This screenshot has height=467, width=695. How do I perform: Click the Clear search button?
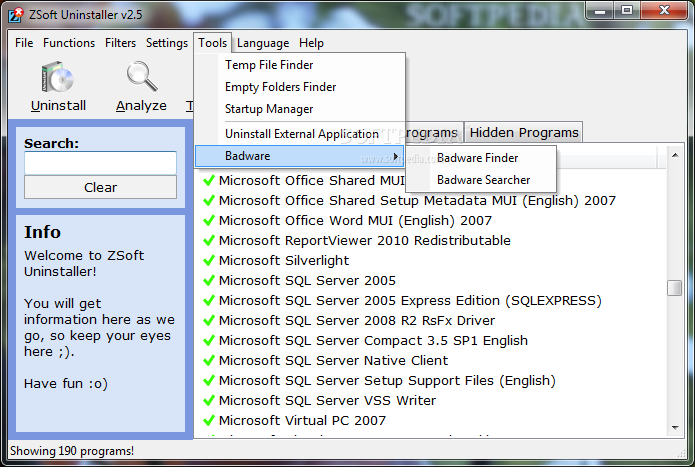101,187
